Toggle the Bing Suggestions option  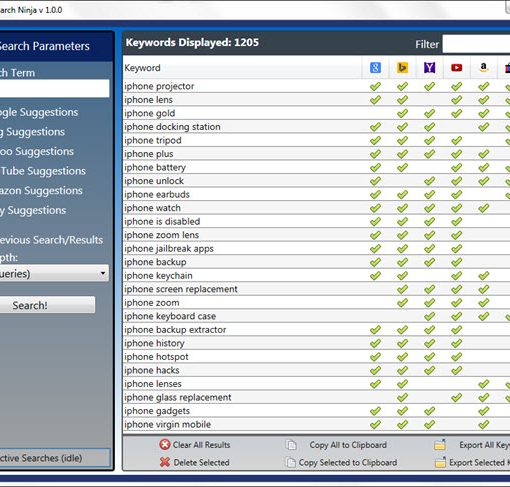pyautogui.click(x=32, y=132)
